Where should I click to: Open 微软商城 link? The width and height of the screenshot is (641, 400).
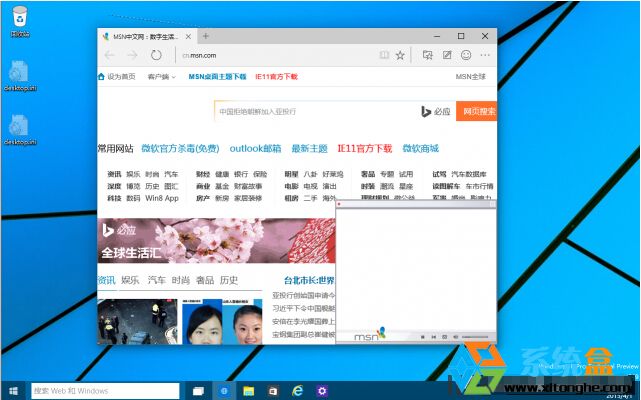click(421, 148)
